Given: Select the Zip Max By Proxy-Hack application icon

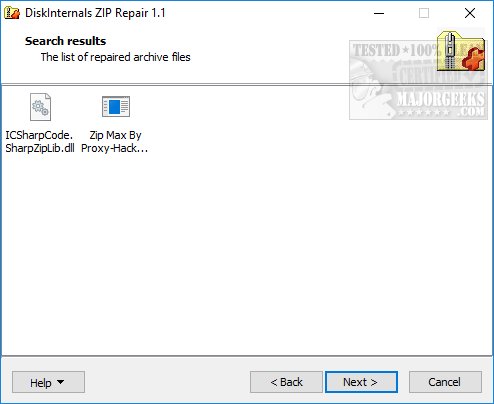Looking at the screenshot, I should (x=116, y=107).
